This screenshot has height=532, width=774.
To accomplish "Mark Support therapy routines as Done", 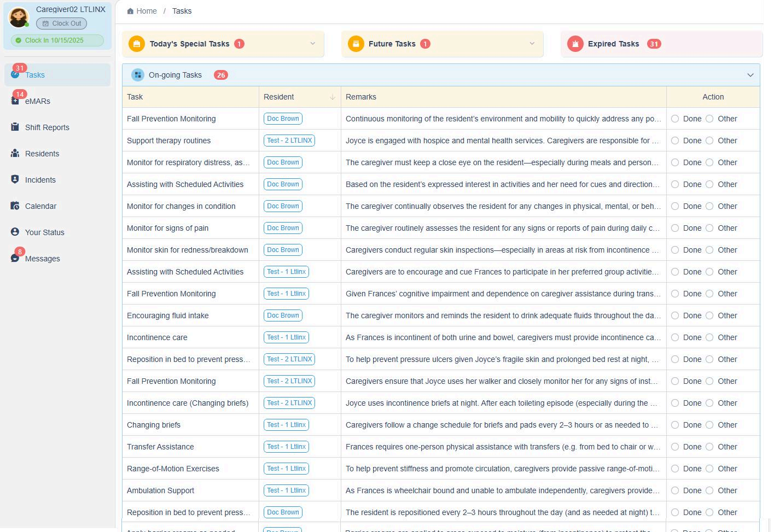I will [675, 141].
